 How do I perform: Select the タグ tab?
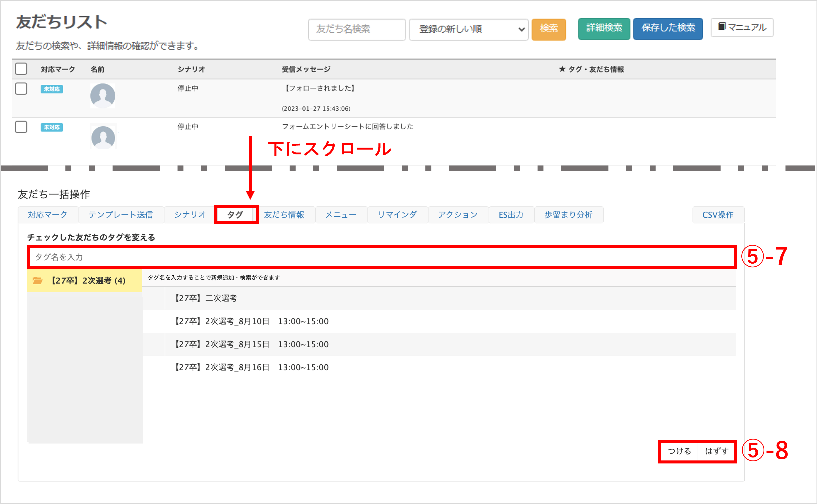235,215
